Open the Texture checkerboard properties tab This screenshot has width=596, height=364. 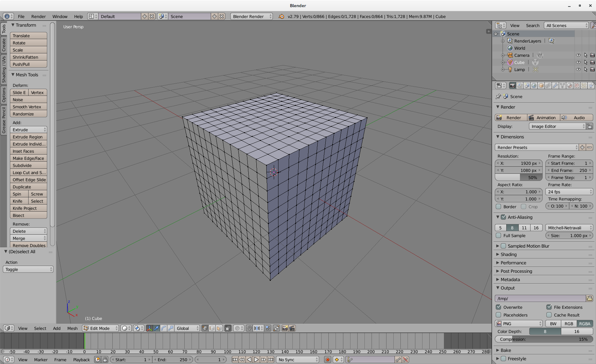pyautogui.click(x=577, y=86)
